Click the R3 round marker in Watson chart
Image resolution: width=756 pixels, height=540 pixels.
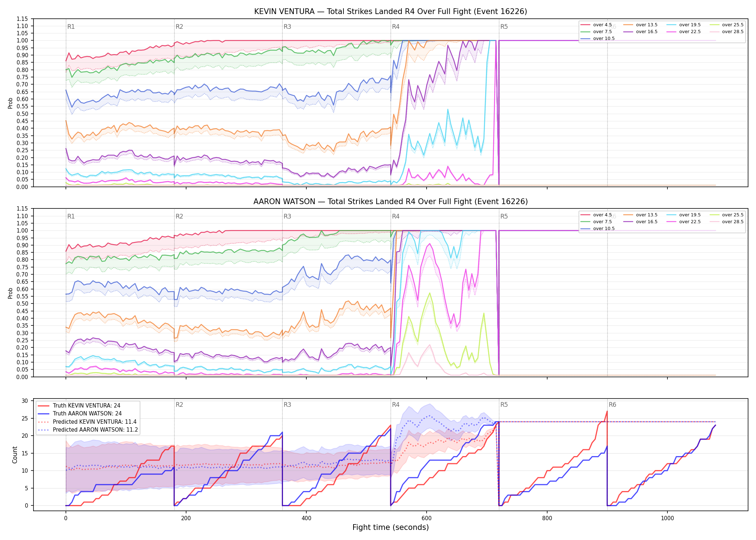[287, 216]
